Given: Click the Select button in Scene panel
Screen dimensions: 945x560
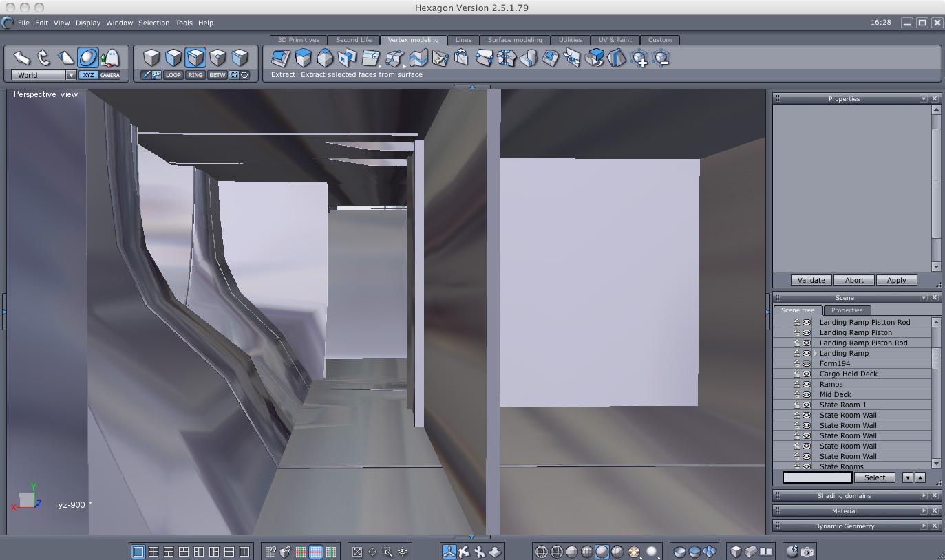Looking at the screenshot, I should pyautogui.click(x=875, y=477).
